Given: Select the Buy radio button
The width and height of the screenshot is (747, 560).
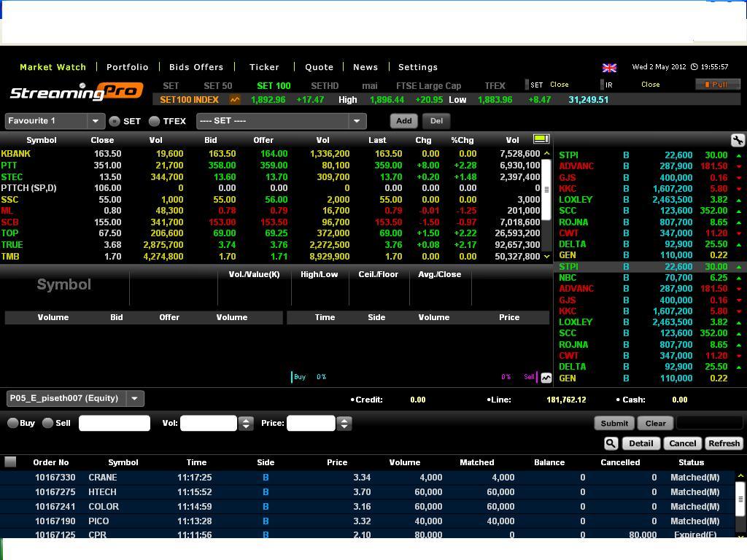Looking at the screenshot, I should 12,422.
